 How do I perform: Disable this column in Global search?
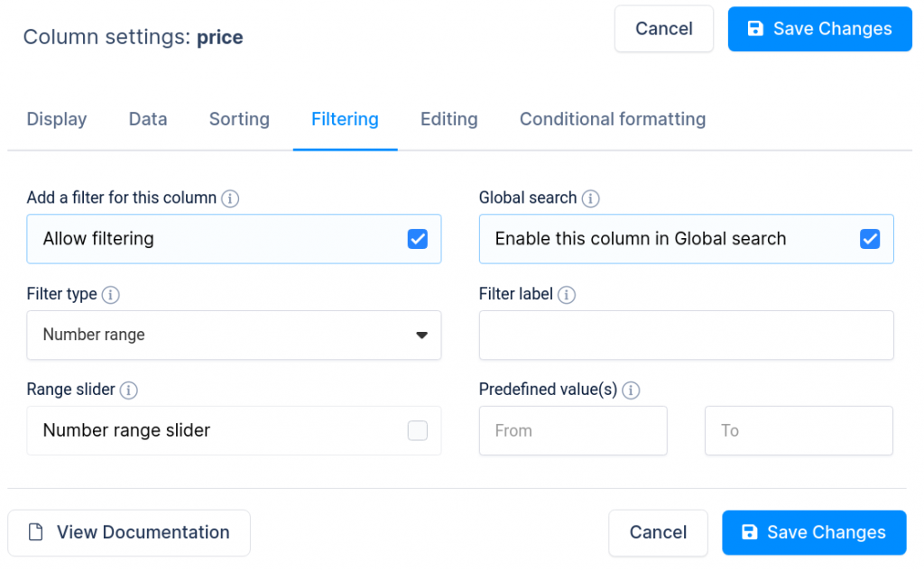870,238
